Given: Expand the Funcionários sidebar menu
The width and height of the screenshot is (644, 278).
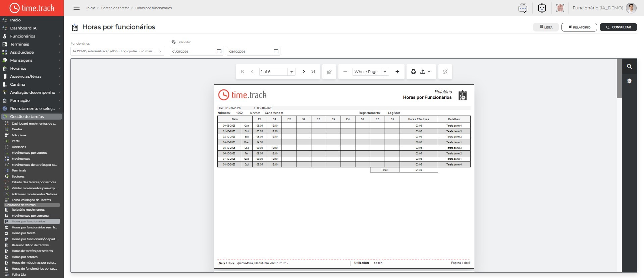Looking at the screenshot, I should point(32,36).
